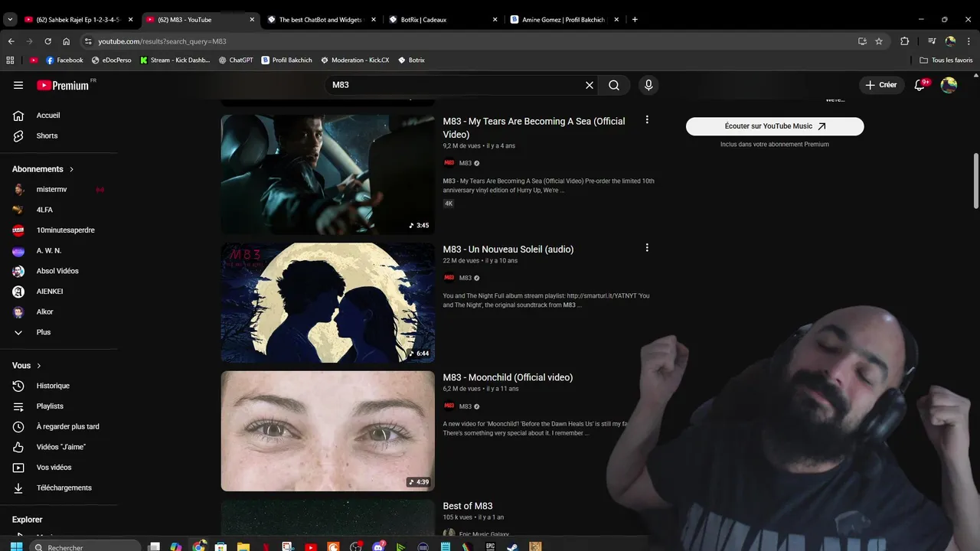Open options for Un Nouveau Soleil video
Viewport: 980px width, 551px height.
647,248
